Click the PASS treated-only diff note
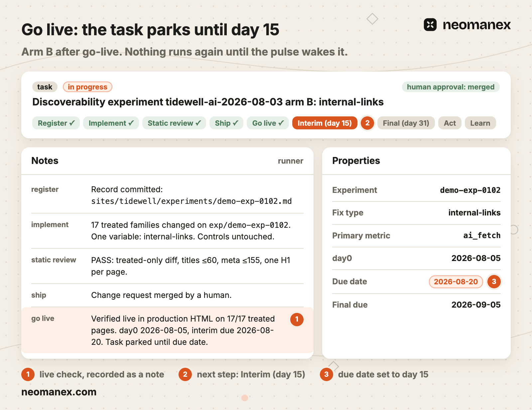Screen dimensions: 532x410 coord(191,266)
